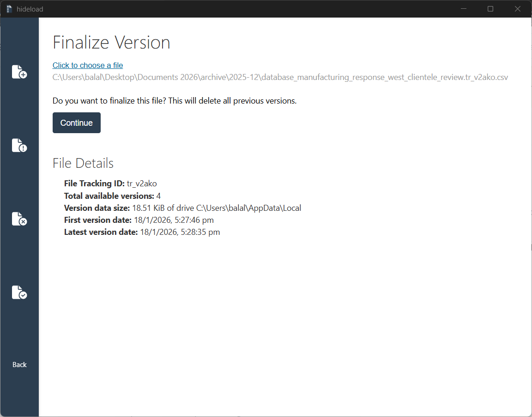Click the file-checkmark finalize sidebar icon
Screen dimensions: 532x417
point(19,292)
